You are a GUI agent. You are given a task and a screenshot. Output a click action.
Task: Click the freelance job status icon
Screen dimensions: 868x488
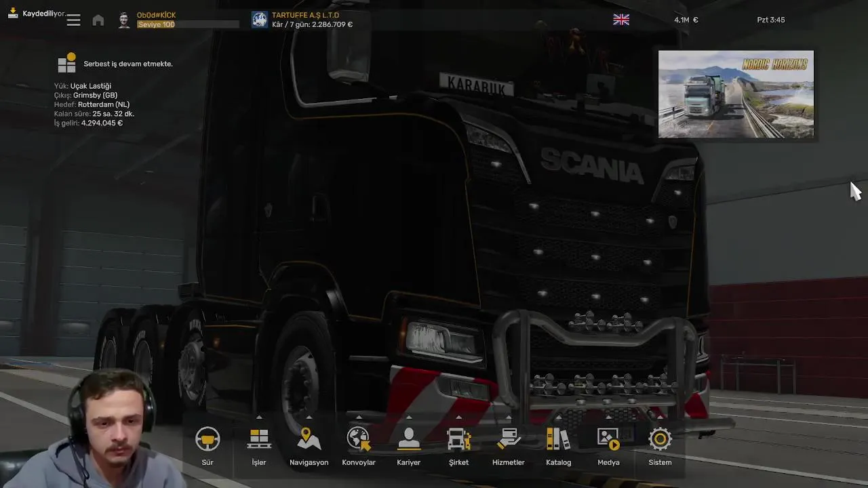click(x=67, y=63)
